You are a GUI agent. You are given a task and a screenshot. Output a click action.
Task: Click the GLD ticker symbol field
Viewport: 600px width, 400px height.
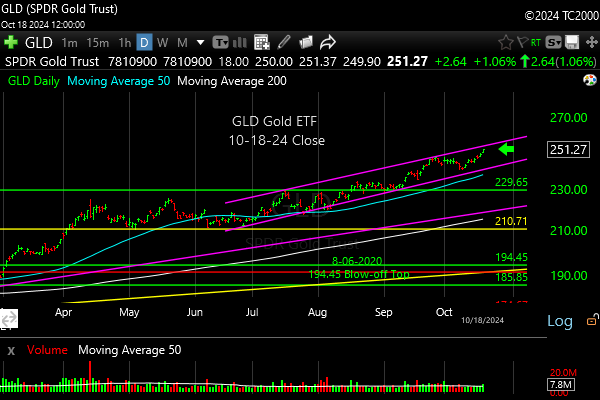point(39,42)
